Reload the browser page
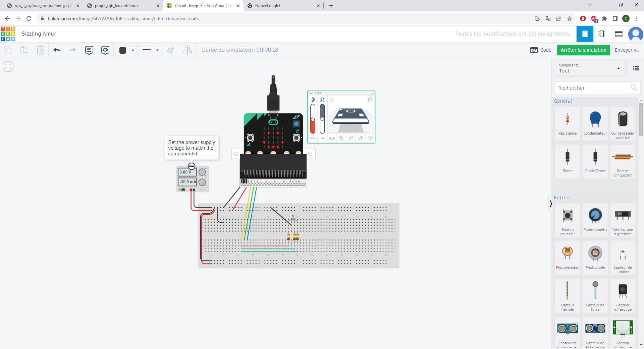Viewport: 644px width, 349px height. pyautogui.click(x=29, y=18)
